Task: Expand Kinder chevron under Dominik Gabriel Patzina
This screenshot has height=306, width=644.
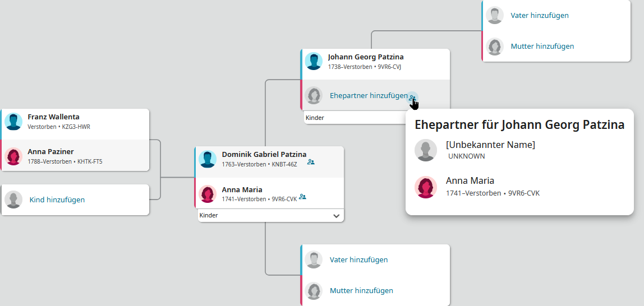Action: click(x=337, y=216)
